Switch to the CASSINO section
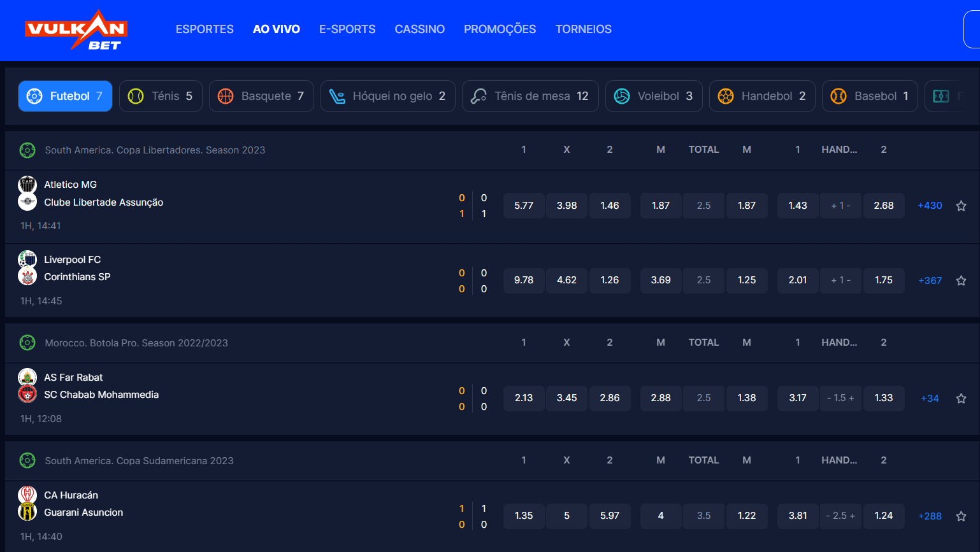Screen dimensions: 980x552 419,29
